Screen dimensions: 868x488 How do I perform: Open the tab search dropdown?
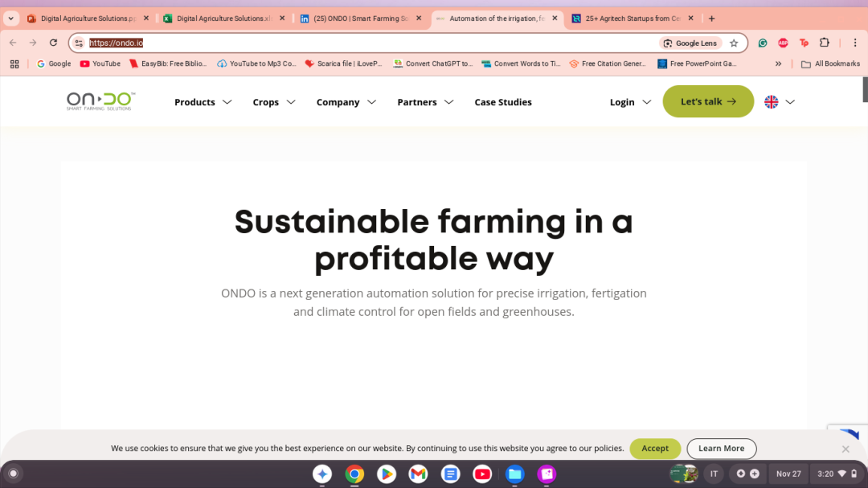click(10, 18)
